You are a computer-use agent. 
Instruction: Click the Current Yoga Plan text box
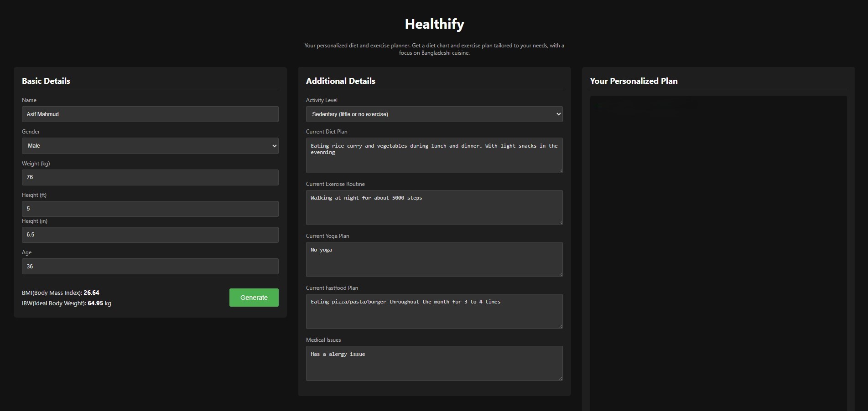pyautogui.click(x=434, y=259)
